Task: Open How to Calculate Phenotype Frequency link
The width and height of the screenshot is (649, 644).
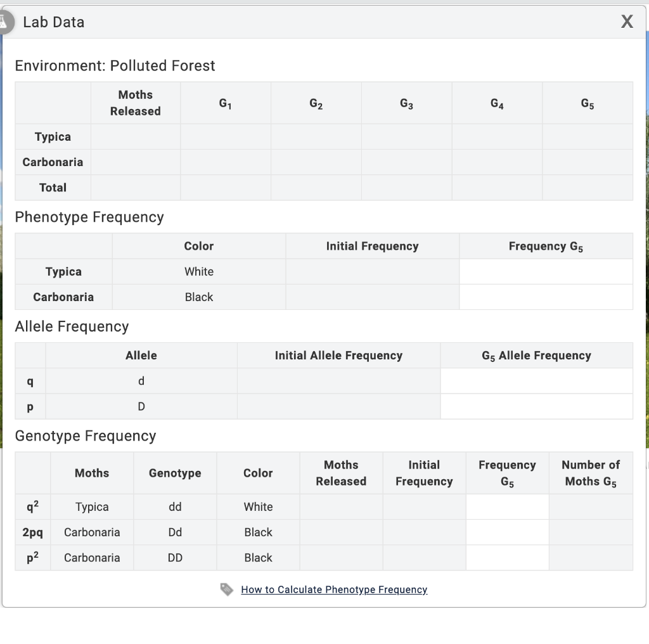Action: [334, 589]
